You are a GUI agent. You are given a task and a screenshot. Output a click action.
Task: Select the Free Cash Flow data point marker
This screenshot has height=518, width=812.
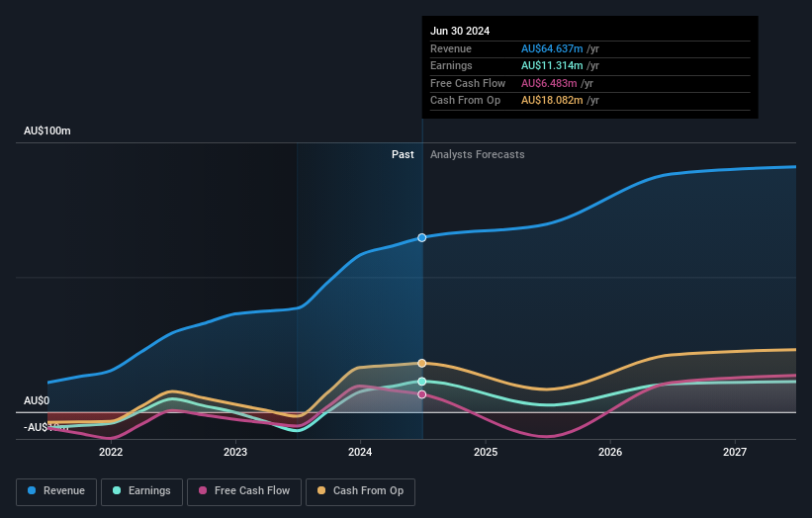click(422, 394)
